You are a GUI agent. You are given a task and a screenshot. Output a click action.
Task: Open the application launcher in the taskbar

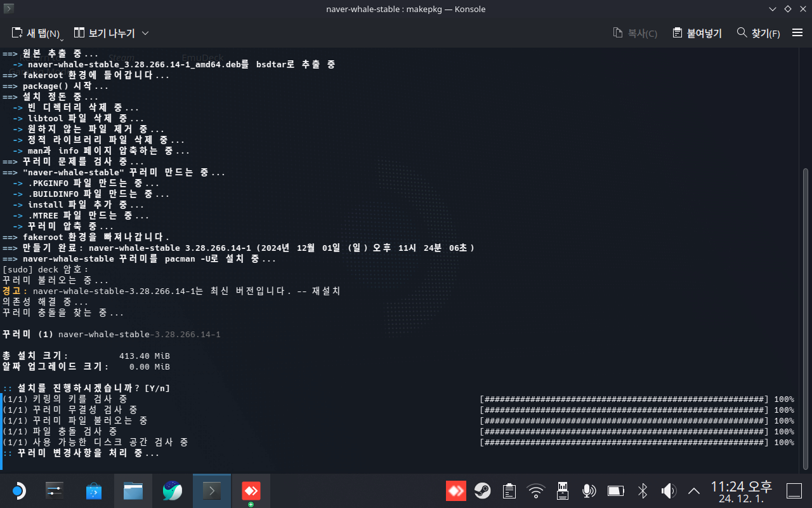pos(18,491)
